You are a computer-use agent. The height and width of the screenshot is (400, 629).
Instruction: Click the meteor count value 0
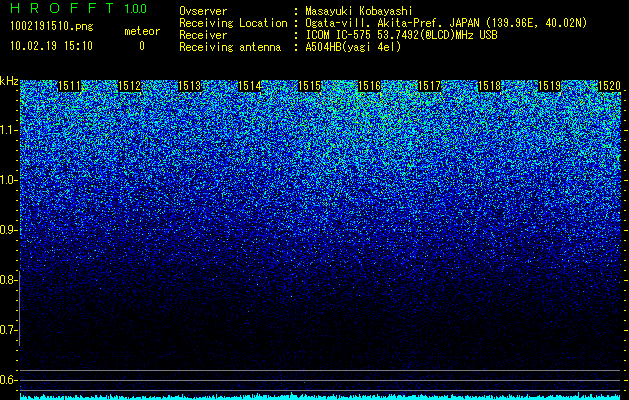tap(142, 46)
